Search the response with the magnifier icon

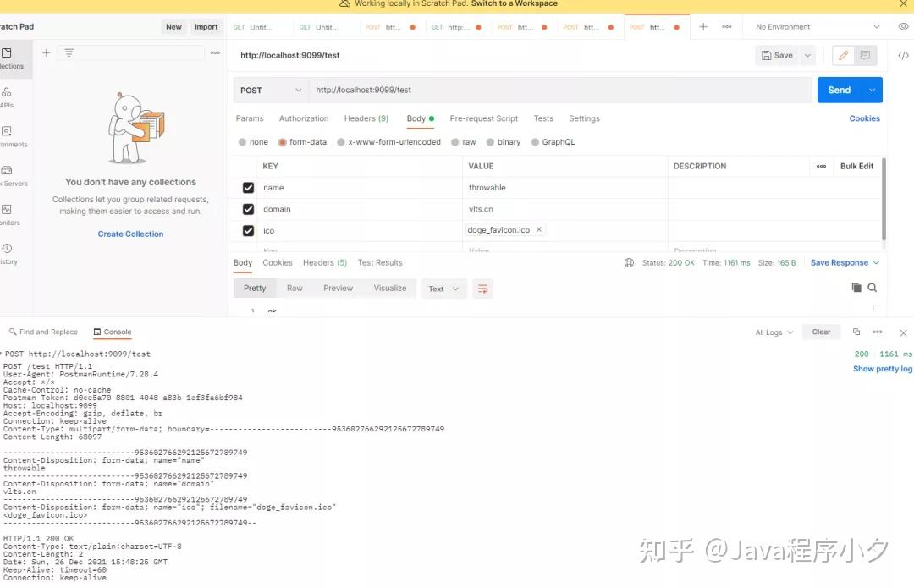coord(873,288)
